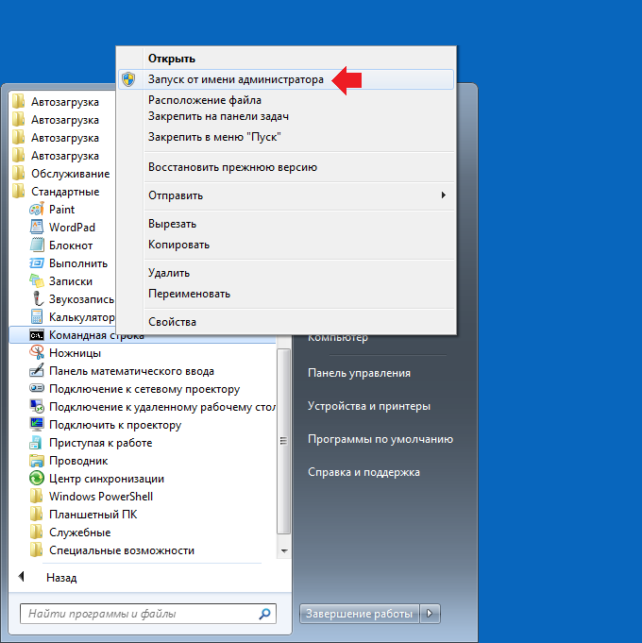Viewport: 642px width, 643px height.
Task: Launch Блокнот from the list
Action: [x=71, y=246]
